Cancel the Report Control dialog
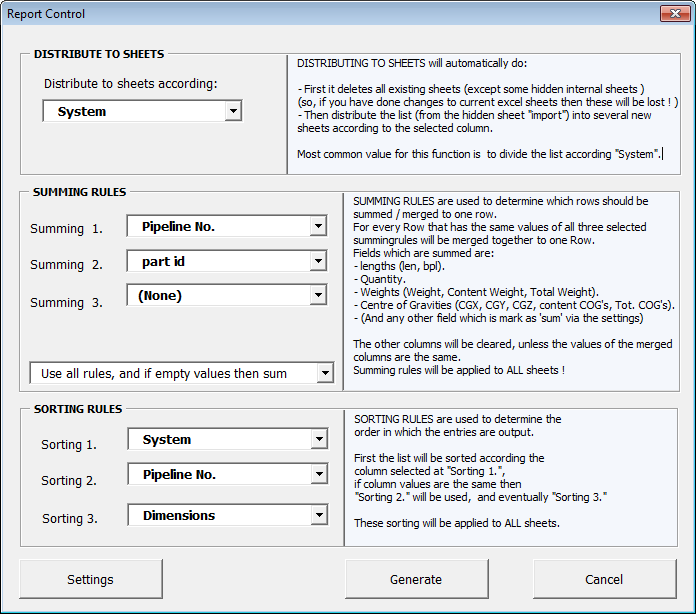 604,579
